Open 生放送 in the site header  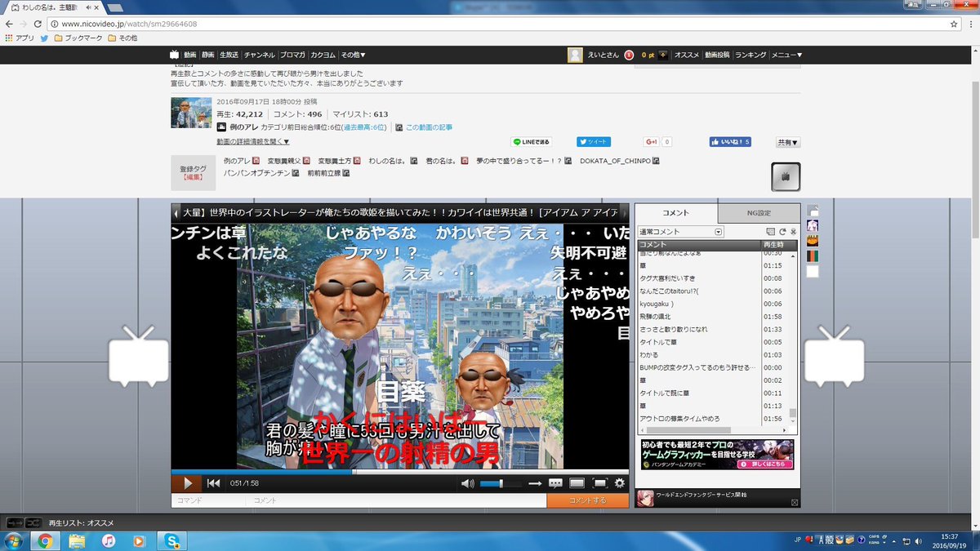tap(229, 55)
